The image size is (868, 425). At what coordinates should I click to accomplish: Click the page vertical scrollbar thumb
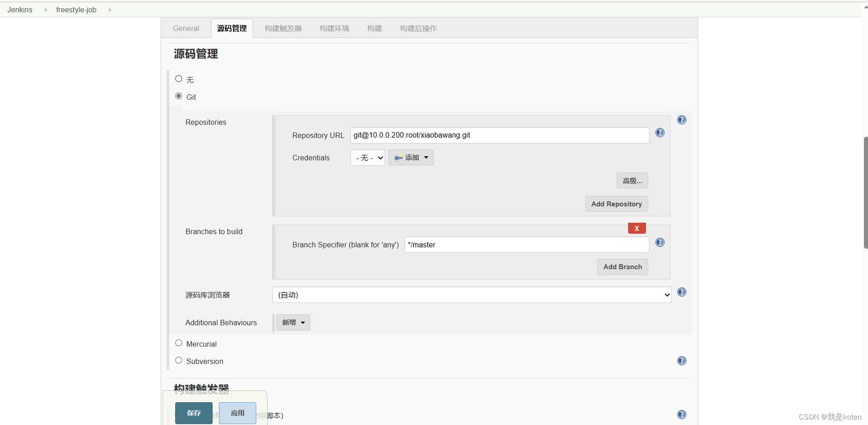click(x=865, y=192)
